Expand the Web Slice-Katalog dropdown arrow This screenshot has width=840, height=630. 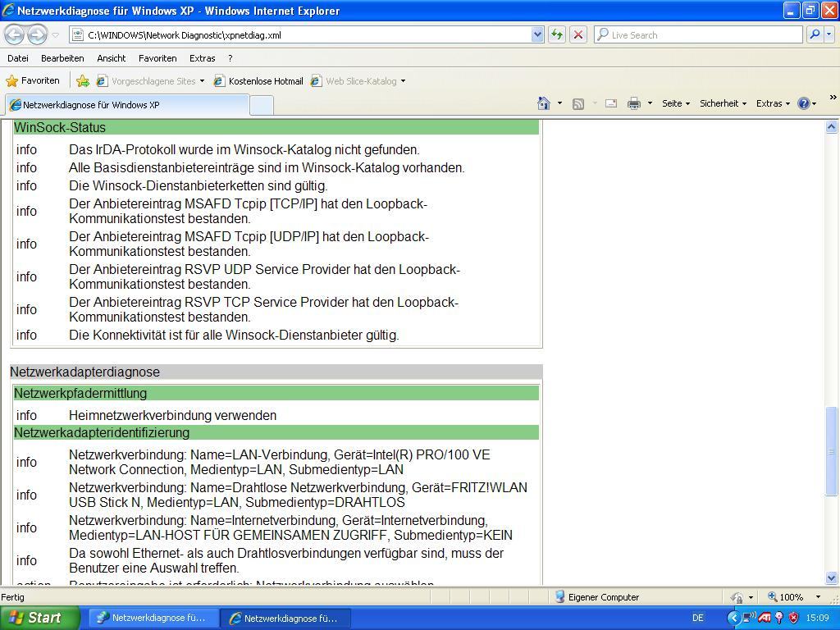(x=403, y=81)
